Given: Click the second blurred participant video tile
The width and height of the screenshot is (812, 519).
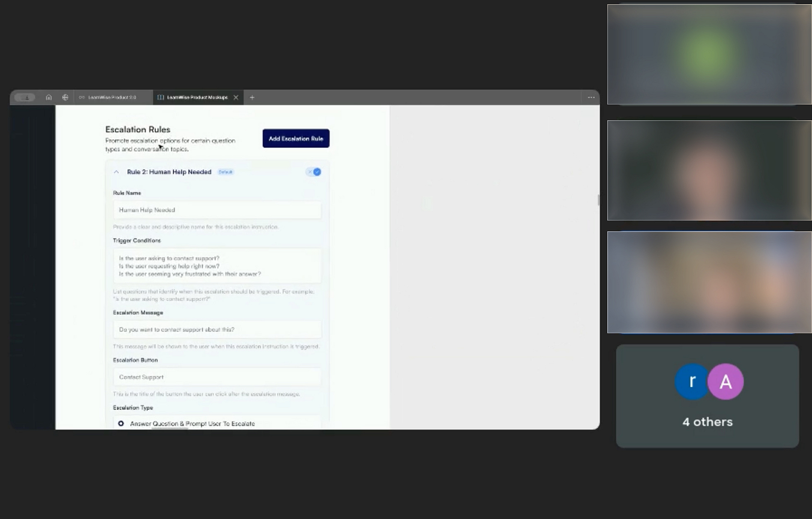Looking at the screenshot, I should pyautogui.click(x=709, y=170).
